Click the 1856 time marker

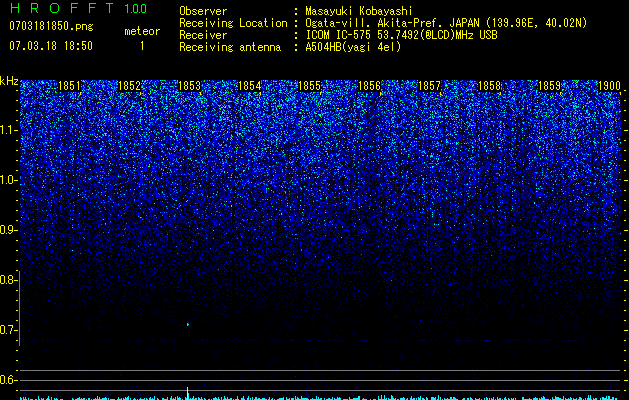pyautogui.click(x=369, y=86)
